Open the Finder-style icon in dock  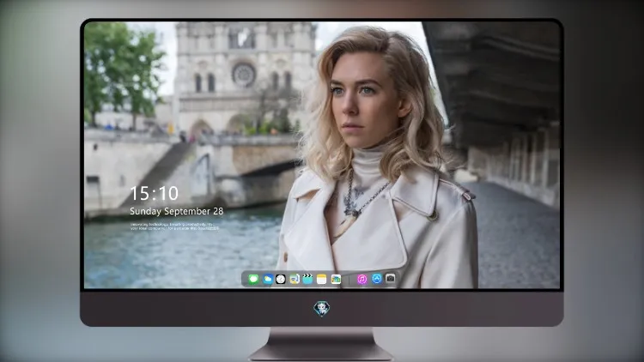point(294,279)
